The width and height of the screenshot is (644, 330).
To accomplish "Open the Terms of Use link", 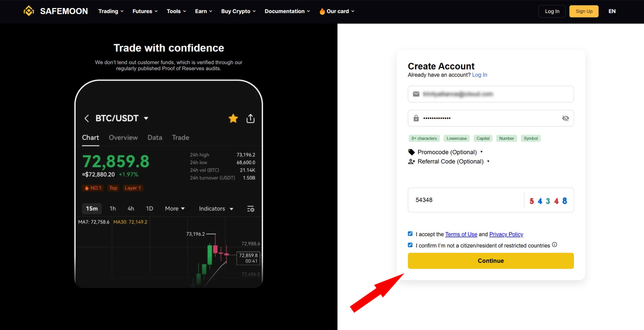I will coord(461,234).
